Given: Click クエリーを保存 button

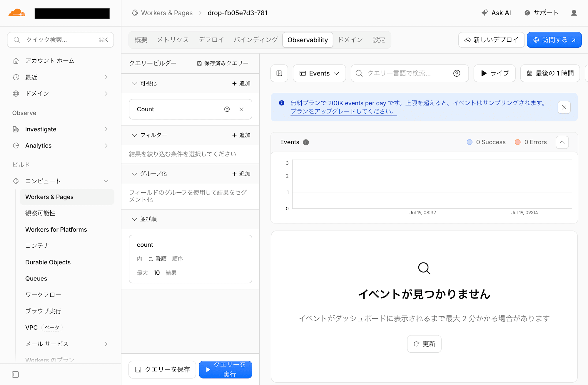Looking at the screenshot, I should tap(162, 369).
